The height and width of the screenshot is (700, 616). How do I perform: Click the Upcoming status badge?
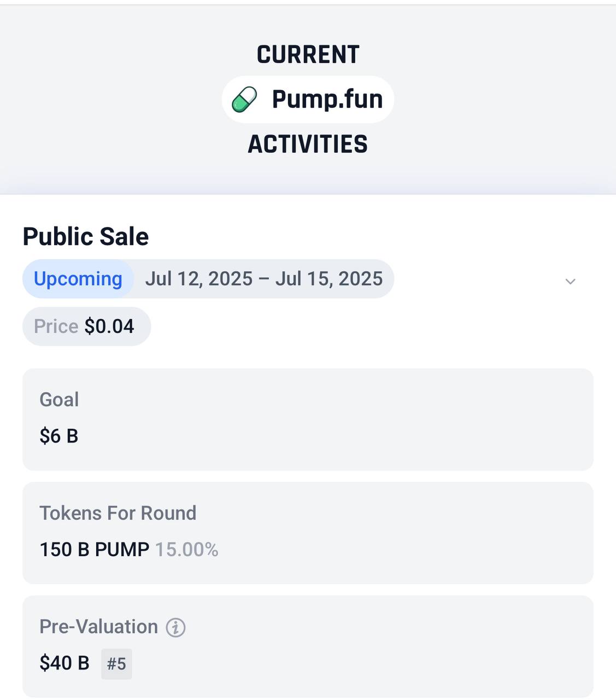78,279
